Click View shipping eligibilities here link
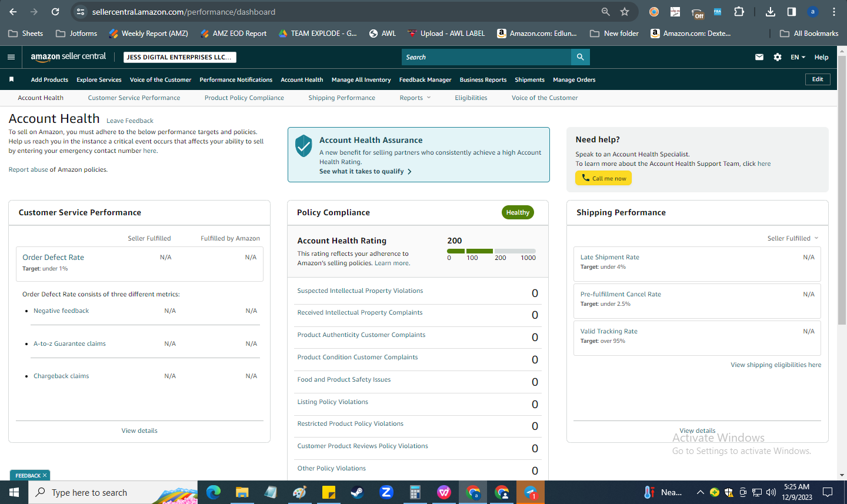 (776, 365)
